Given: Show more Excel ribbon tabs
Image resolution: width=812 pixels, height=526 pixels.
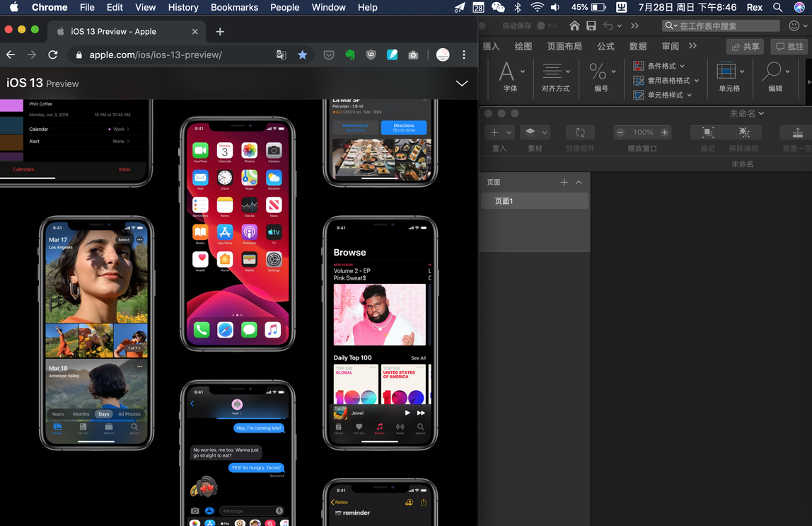Looking at the screenshot, I should pos(693,46).
